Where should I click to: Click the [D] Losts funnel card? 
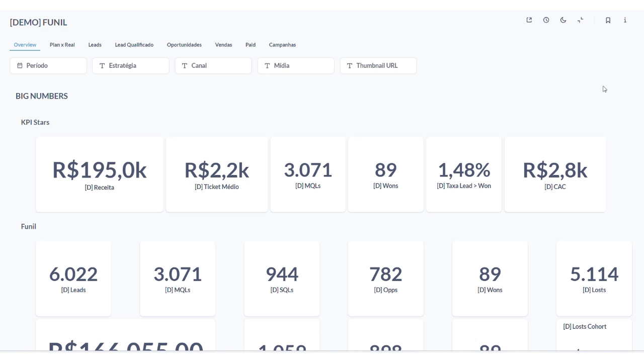[594, 279]
